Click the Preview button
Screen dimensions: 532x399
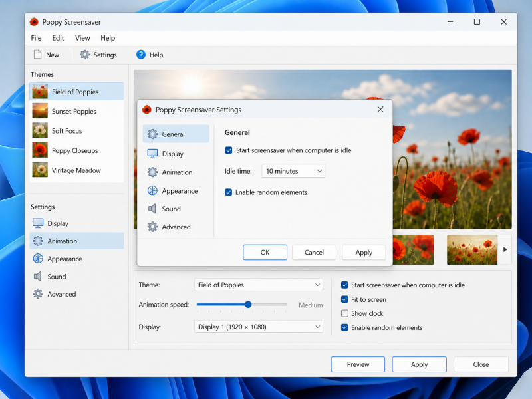(358, 364)
